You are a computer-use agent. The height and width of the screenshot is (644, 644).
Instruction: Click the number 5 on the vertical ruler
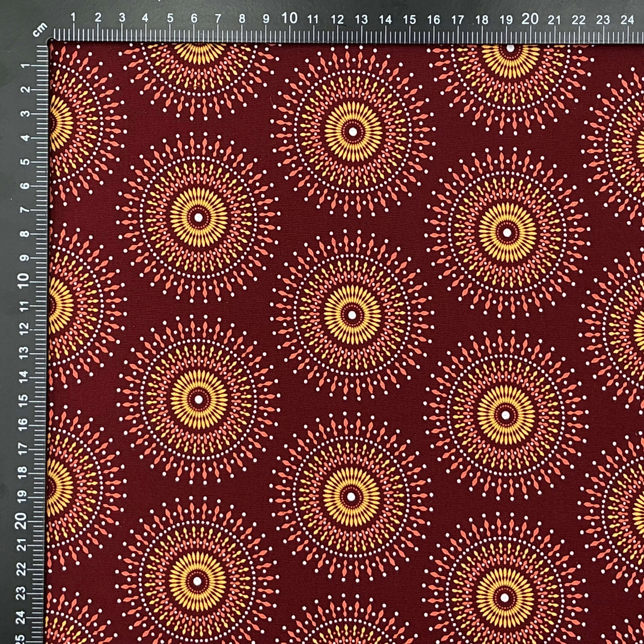coord(25,162)
